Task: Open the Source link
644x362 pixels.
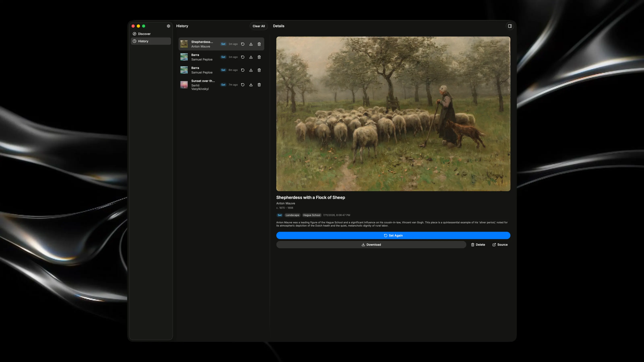Action: [500, 245]
